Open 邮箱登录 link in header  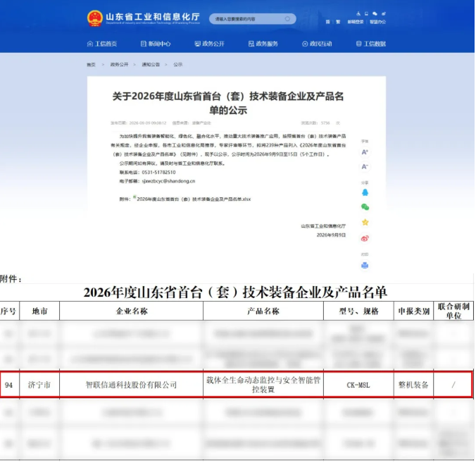(356, 22)
